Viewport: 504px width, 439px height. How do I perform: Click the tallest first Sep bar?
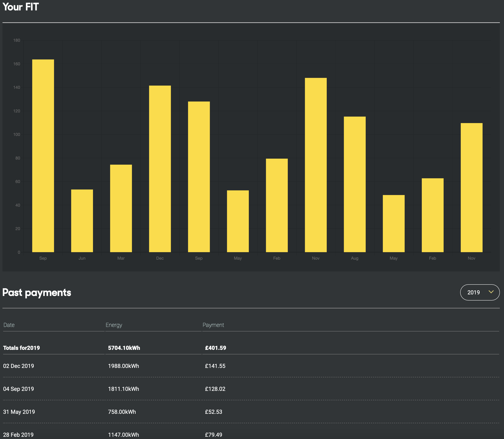pos(43,156)
